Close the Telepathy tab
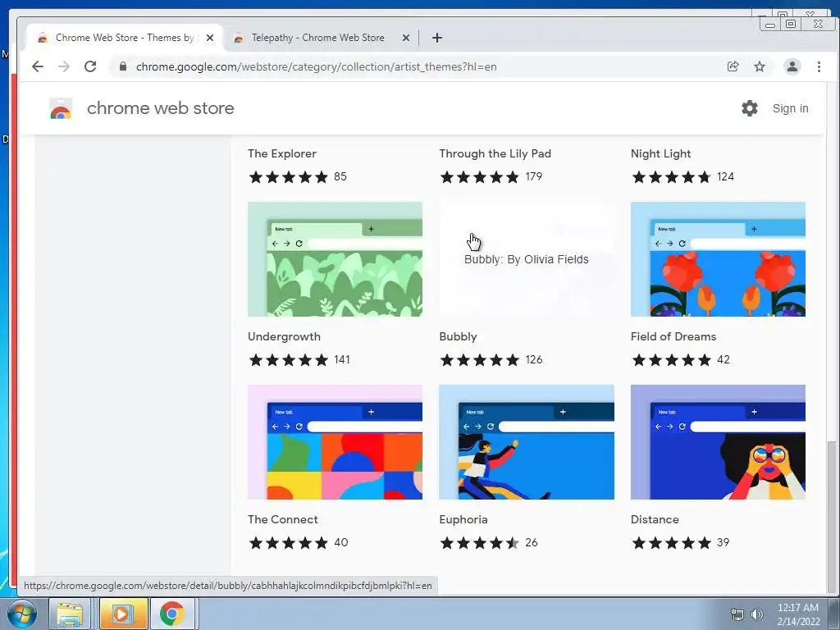 (406, 38)
